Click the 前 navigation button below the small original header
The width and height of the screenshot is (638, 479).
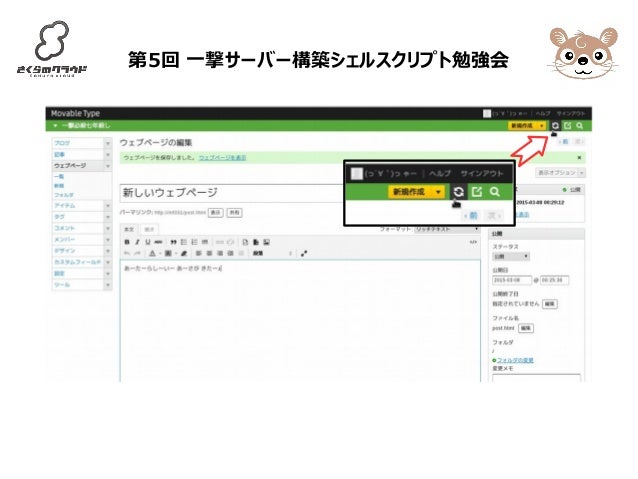tap(564, 142)
